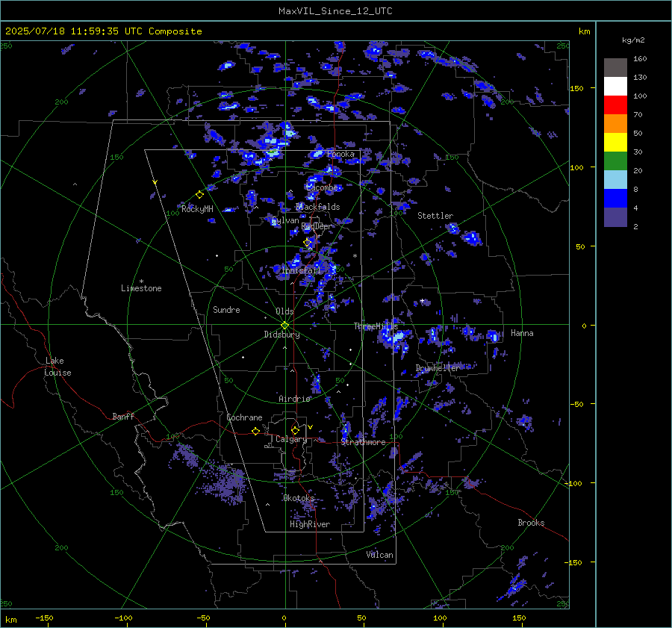Click the "Calgary" map label
Viewport: 672px width, 628px height.
291,439
